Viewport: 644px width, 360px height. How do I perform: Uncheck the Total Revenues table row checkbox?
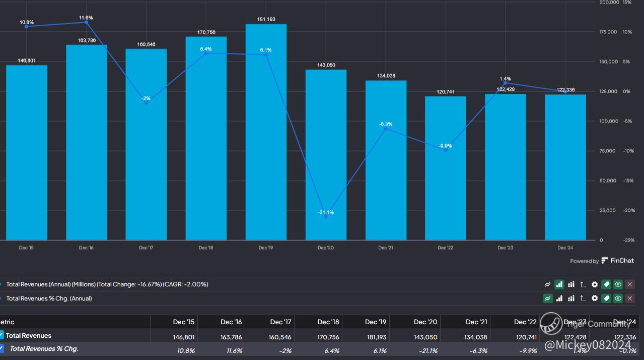pos(2,335)
